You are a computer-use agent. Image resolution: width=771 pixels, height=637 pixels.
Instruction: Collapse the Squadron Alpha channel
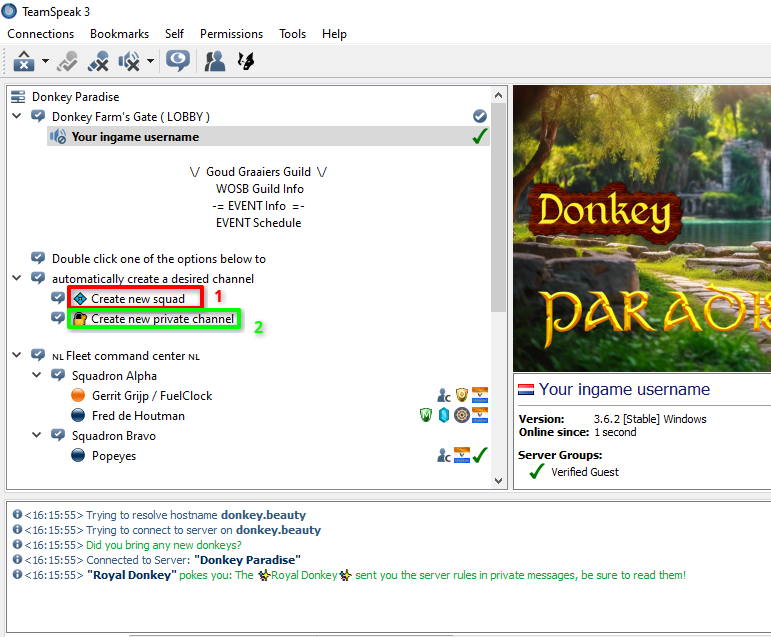(37, 375)
